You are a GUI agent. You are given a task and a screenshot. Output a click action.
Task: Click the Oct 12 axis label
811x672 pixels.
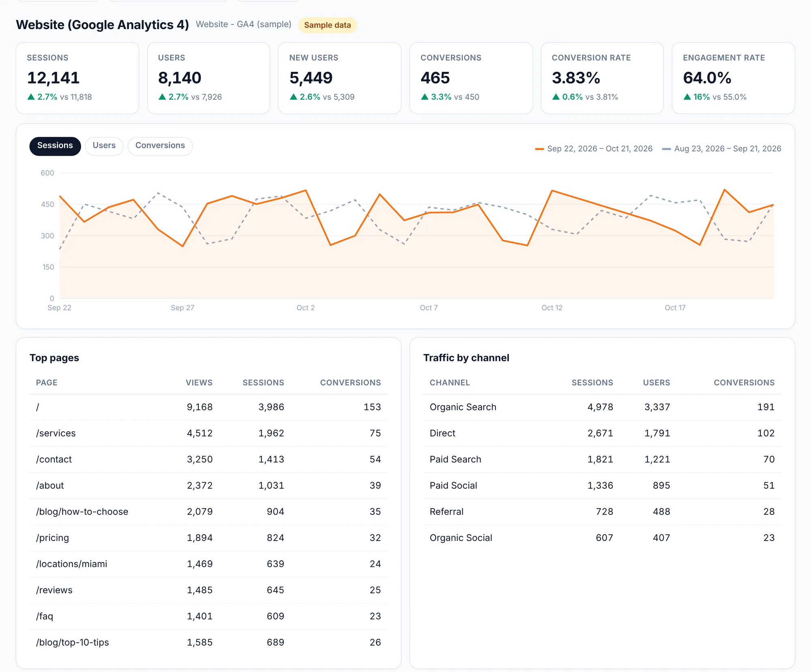click(552, 308)
